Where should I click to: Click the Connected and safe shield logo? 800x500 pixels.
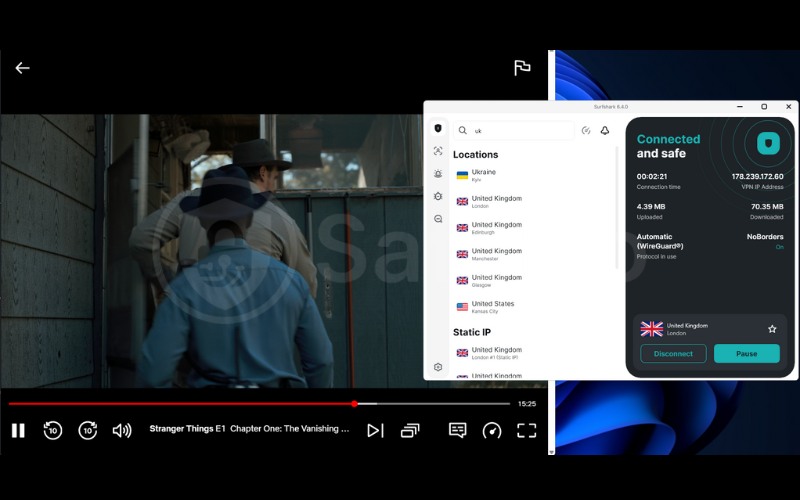tap(768, 143)
